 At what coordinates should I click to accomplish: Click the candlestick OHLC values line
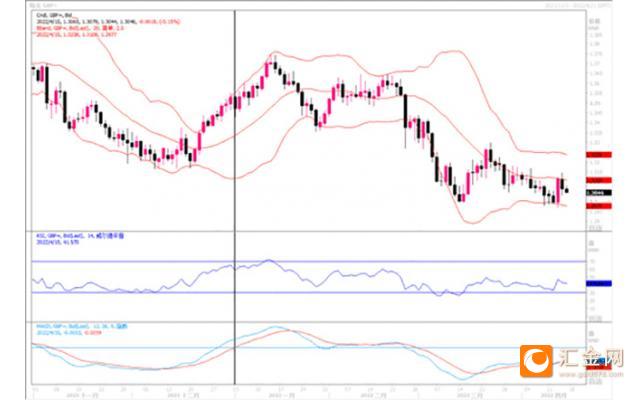pyautogui.click(x=108, y=22)
